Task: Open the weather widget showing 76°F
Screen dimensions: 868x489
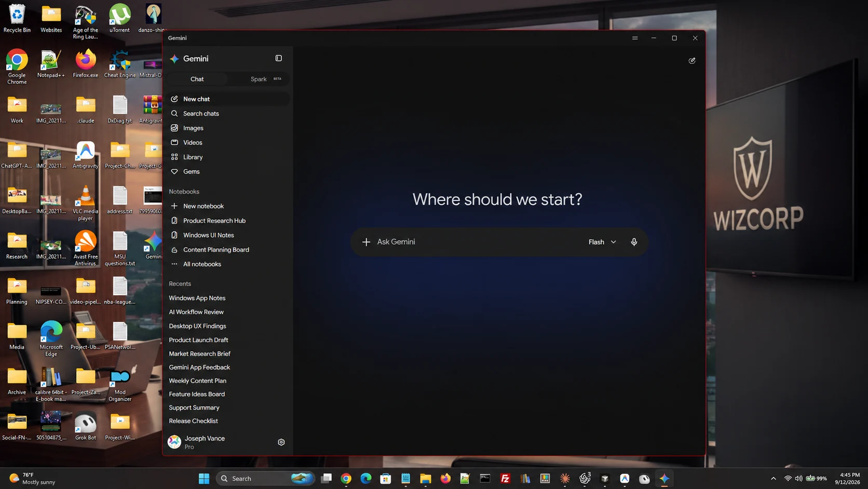Action: 32,479
